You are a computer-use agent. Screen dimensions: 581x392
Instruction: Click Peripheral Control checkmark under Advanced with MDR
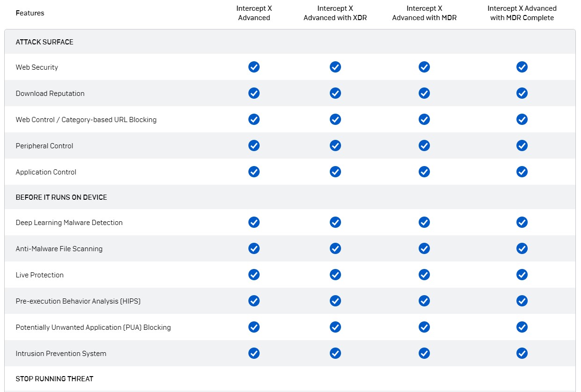[424, 145]
